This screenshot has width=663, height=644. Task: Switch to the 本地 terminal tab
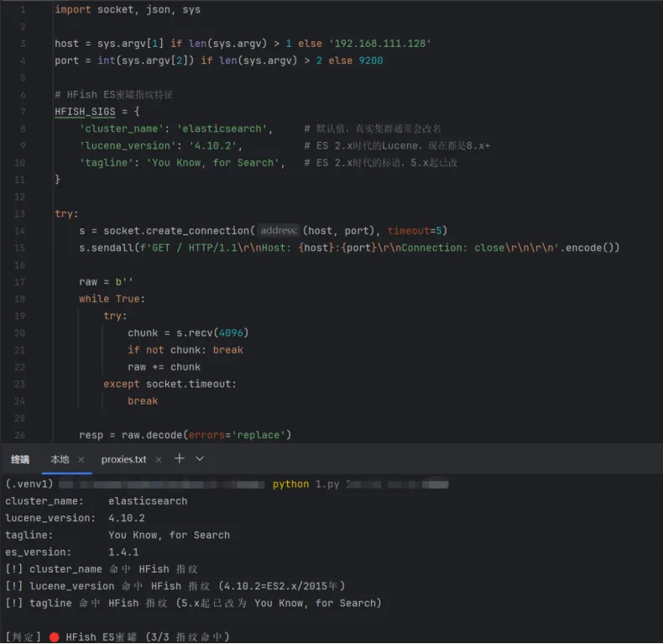[x=60, y=459]
